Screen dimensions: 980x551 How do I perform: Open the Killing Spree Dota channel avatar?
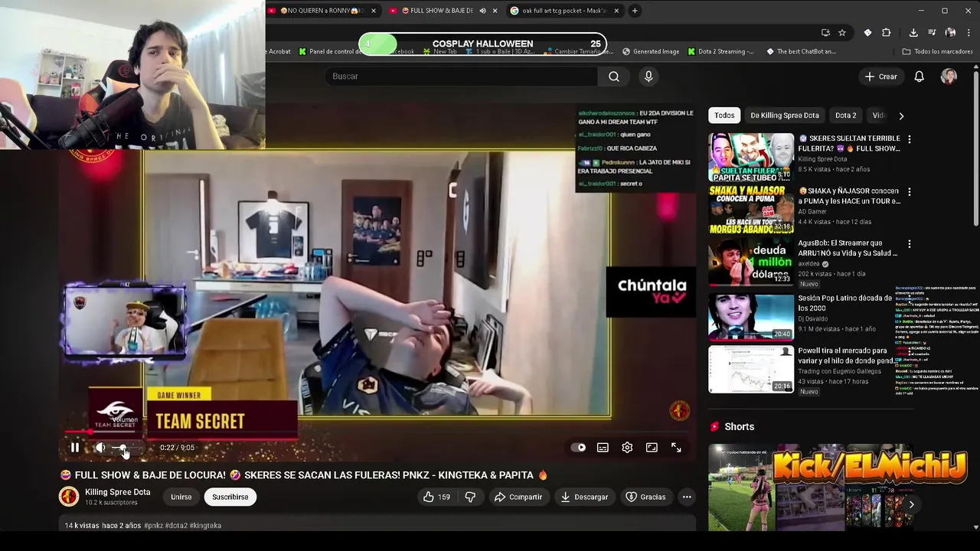(69, 497)
